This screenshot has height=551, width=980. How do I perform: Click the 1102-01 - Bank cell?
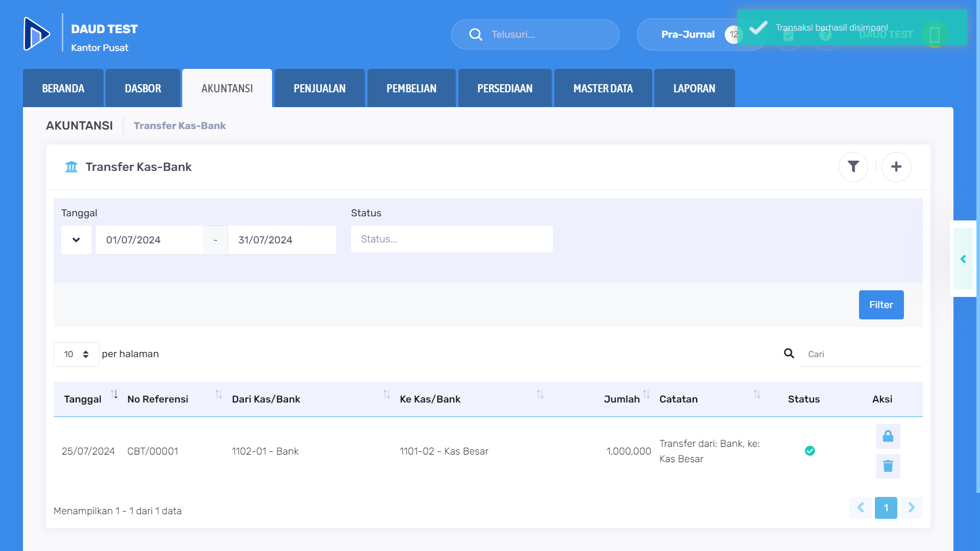(265, 451)
